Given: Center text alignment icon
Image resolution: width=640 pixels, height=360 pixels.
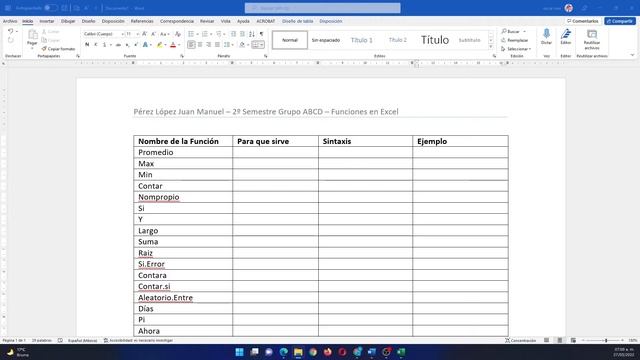Looking at the screenshot, I should coord(200,45).
